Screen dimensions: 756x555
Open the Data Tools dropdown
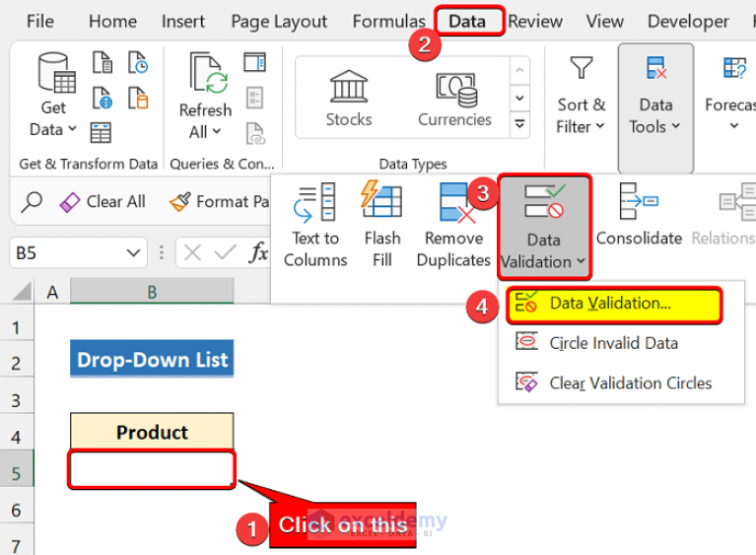(655, 108)
